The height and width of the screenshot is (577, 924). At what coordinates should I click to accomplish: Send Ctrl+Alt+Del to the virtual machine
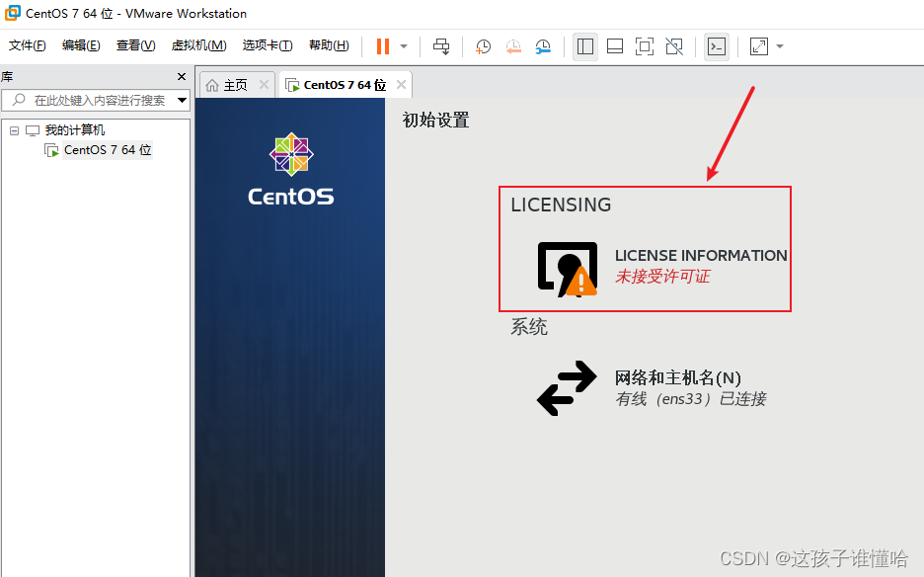point(441,46)
